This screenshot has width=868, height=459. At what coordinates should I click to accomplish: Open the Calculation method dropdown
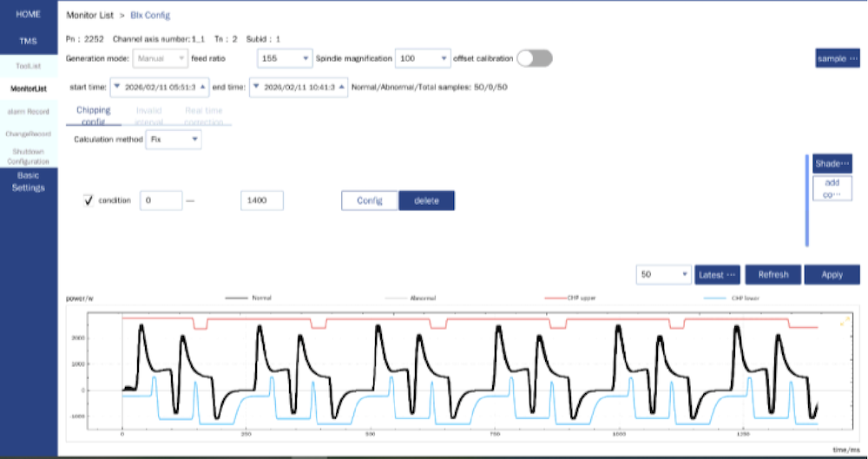(174, 139)
